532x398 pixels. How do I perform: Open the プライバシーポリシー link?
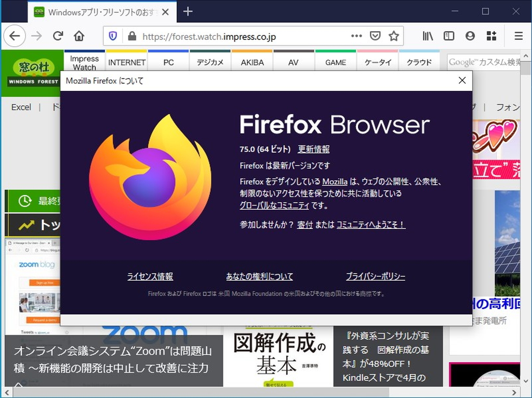point(376,277)
